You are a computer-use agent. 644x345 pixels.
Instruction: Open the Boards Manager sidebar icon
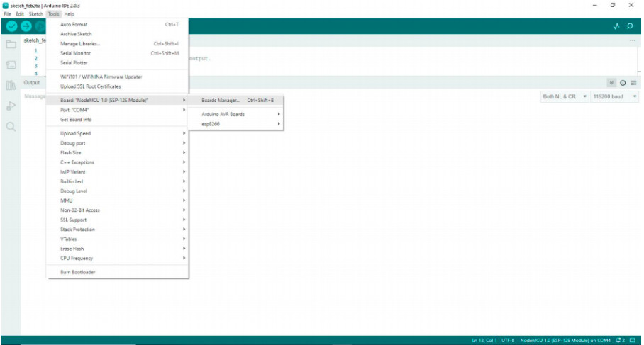(11, 64)
